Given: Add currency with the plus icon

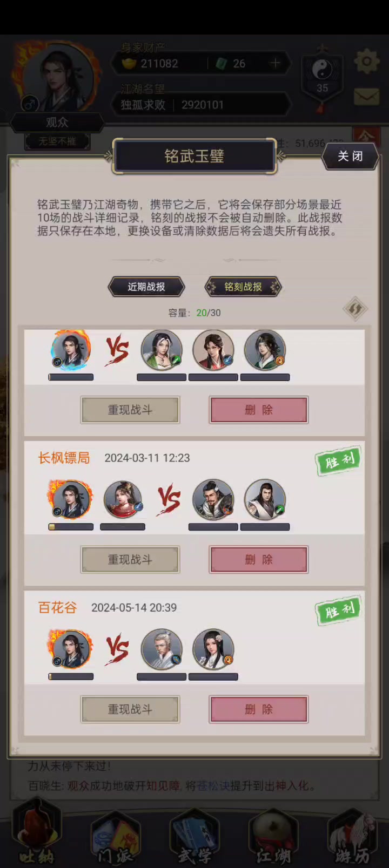Looking at the screenshot, I should coord(275,64).
